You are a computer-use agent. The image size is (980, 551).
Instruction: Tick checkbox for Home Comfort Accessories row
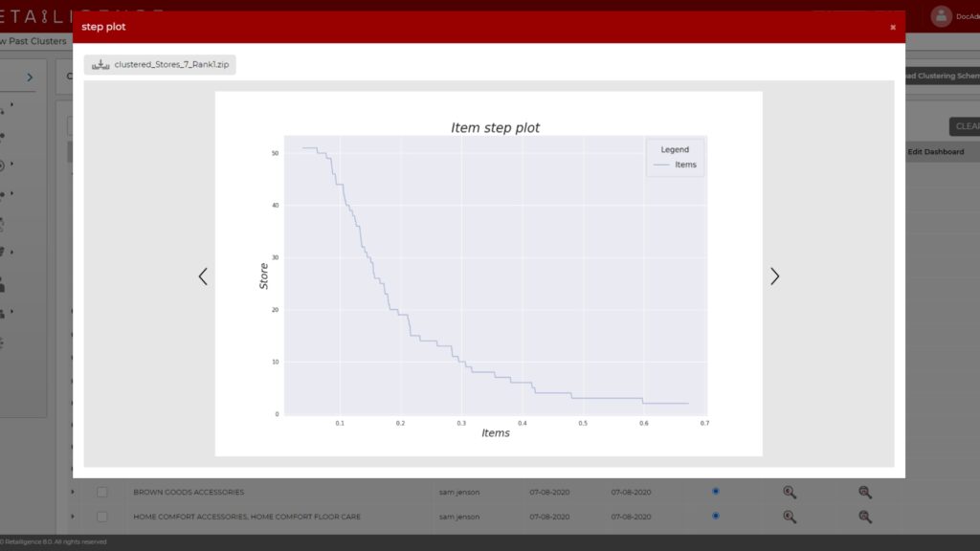[102, 517]
